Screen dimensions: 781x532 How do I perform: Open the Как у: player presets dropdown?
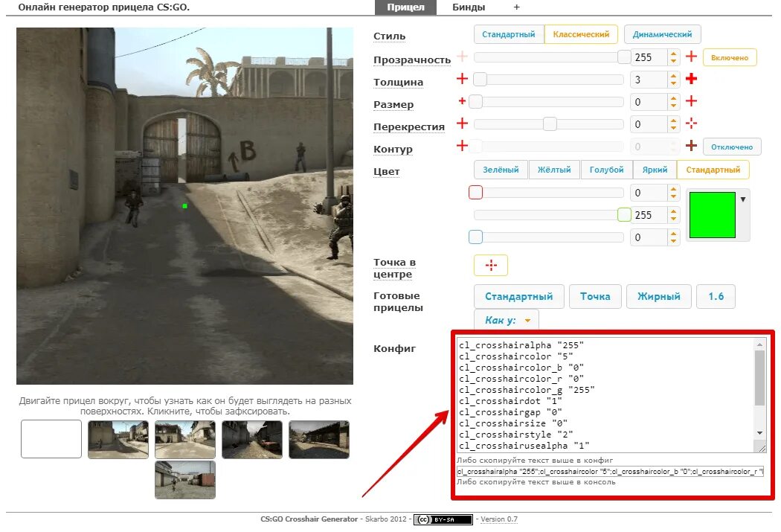pos(506,320)
